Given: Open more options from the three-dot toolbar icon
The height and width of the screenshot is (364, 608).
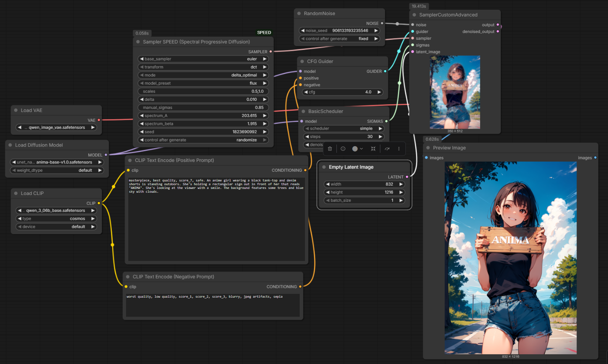Looking at the screenshot, I should click(x=399, y=149).
